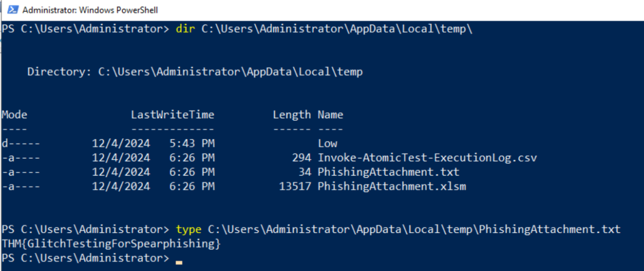The image size is (644, 271).
Task: Click the Low directory name
Action: click(x=327, y=144)
